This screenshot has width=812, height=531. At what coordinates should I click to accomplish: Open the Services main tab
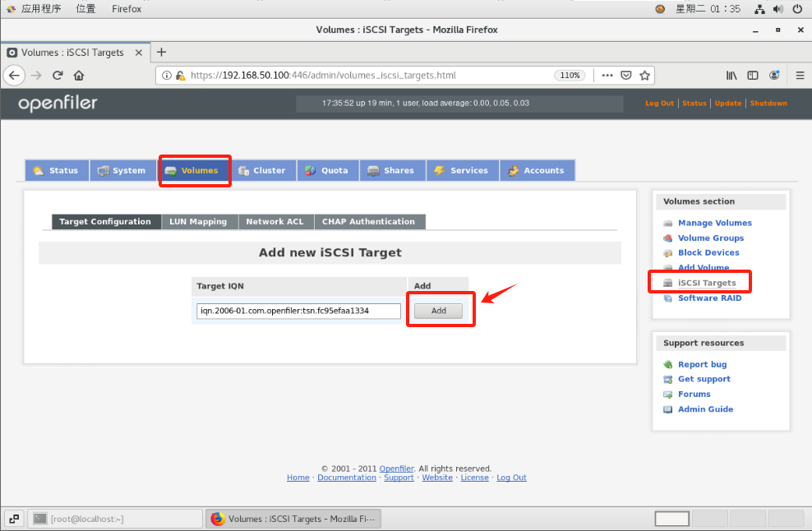tap(463, 170)
